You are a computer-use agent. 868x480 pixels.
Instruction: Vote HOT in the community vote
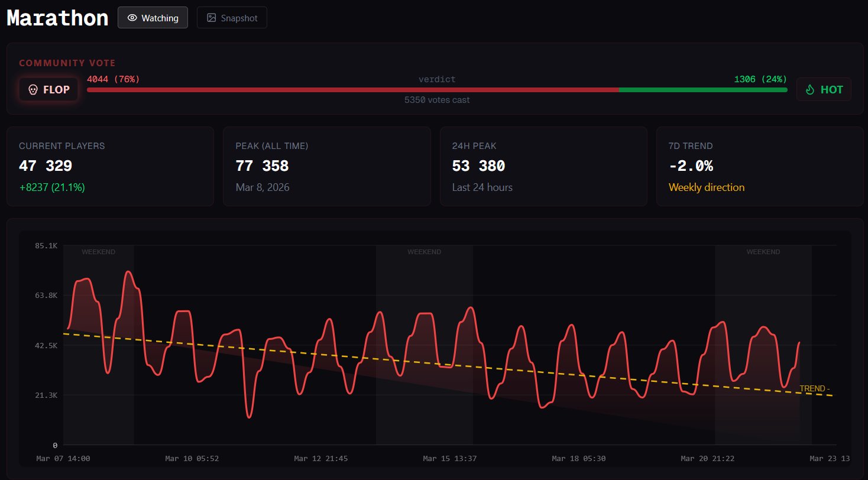tap(824, 90)
